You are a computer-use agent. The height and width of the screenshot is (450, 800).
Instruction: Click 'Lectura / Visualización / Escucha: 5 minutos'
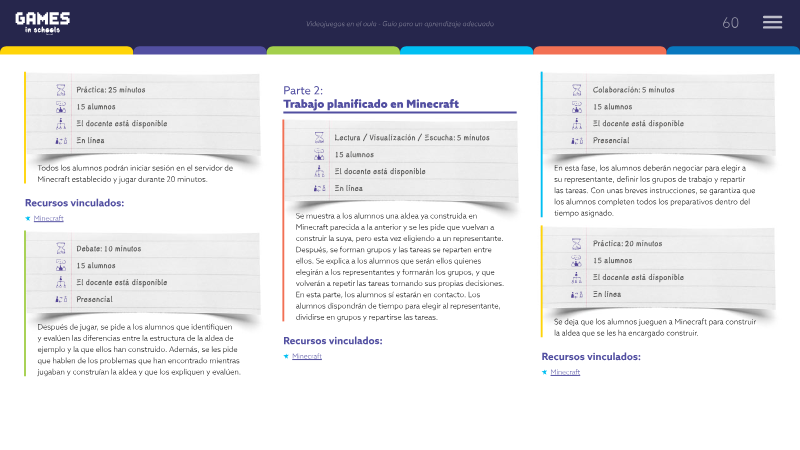(412, 138)
